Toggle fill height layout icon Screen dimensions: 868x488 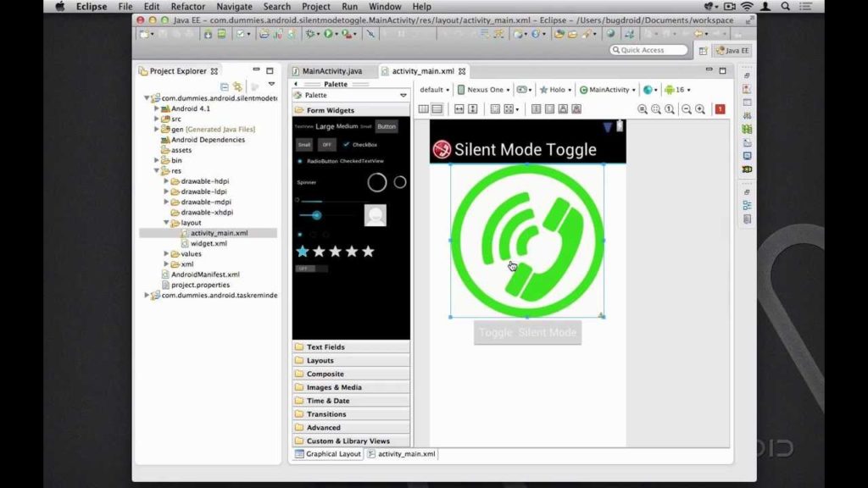tap(473, 109)
